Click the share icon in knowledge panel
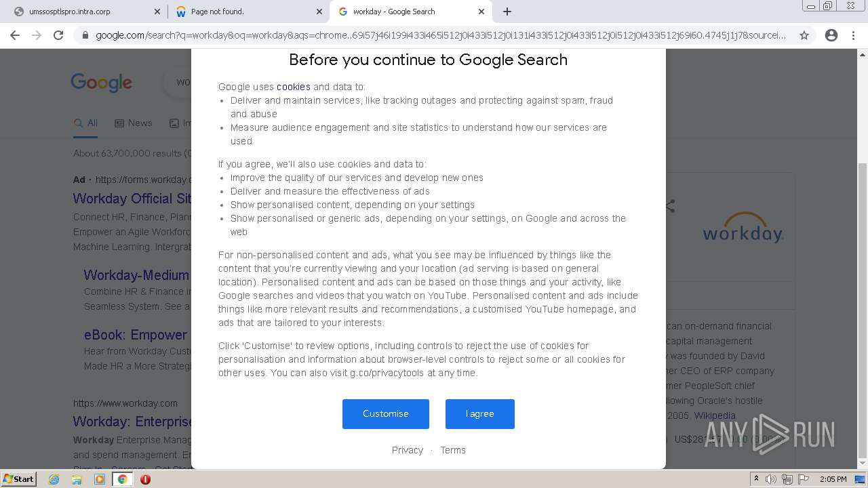 (670, 205)
